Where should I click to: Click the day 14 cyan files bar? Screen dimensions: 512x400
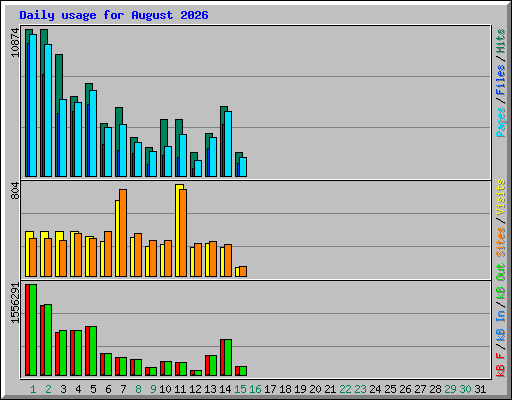[x=228, y=144]
